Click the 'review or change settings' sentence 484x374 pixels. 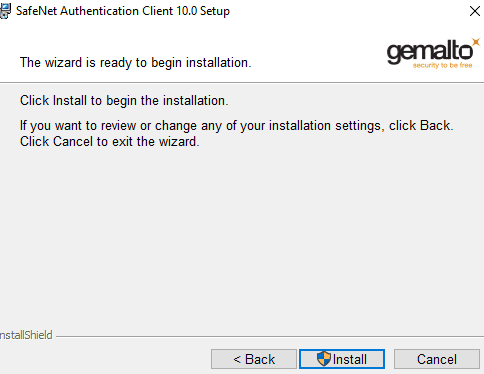point(237,126)
